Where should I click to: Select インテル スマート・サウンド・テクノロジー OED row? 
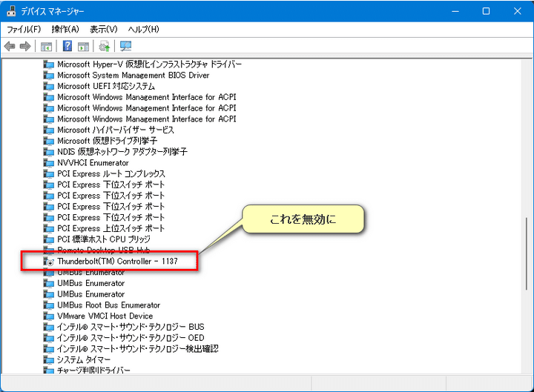pos(131,338)
